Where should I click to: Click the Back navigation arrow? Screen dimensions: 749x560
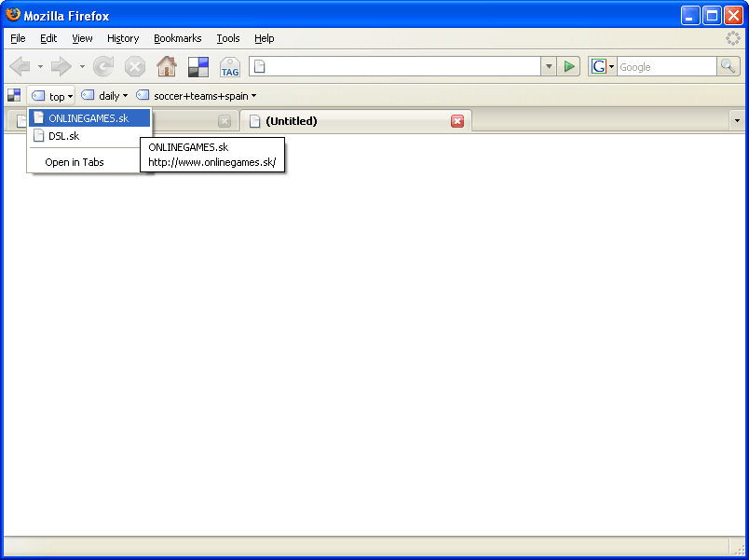[20, 66]
